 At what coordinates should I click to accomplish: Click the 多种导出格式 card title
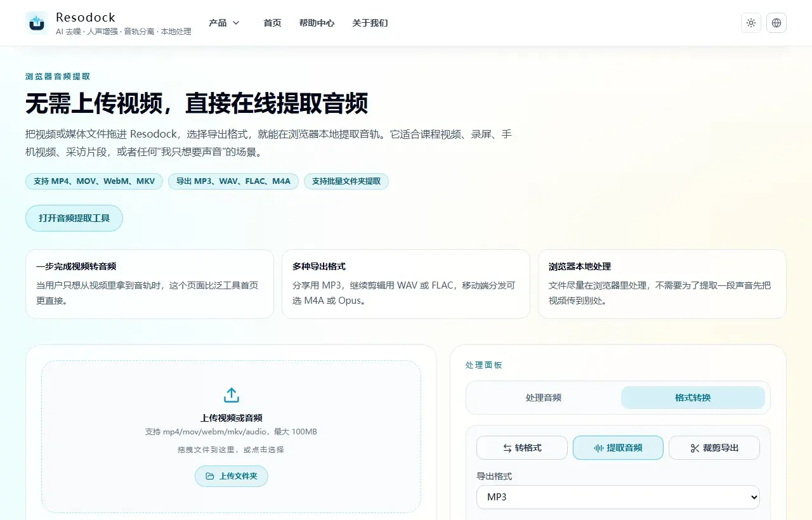coord(319,266)
